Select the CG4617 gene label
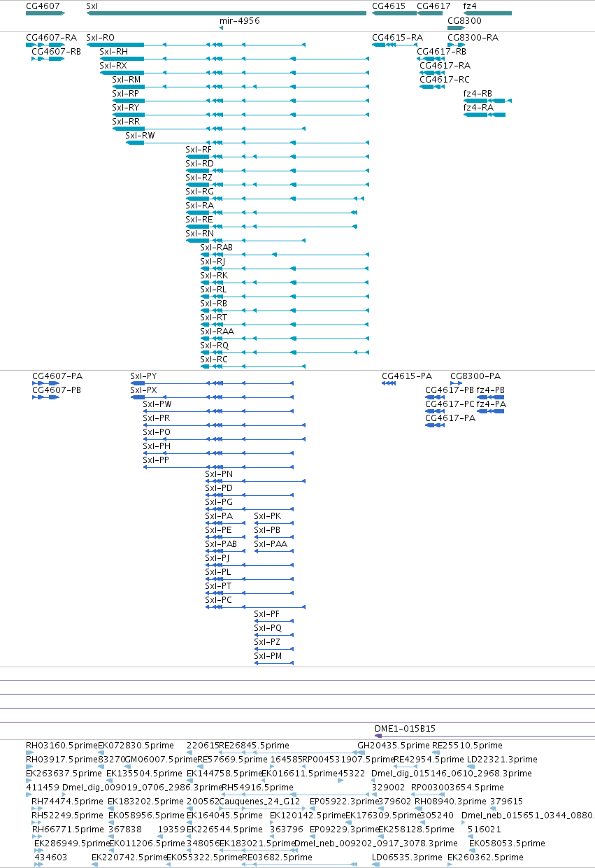 click(433, 6)
